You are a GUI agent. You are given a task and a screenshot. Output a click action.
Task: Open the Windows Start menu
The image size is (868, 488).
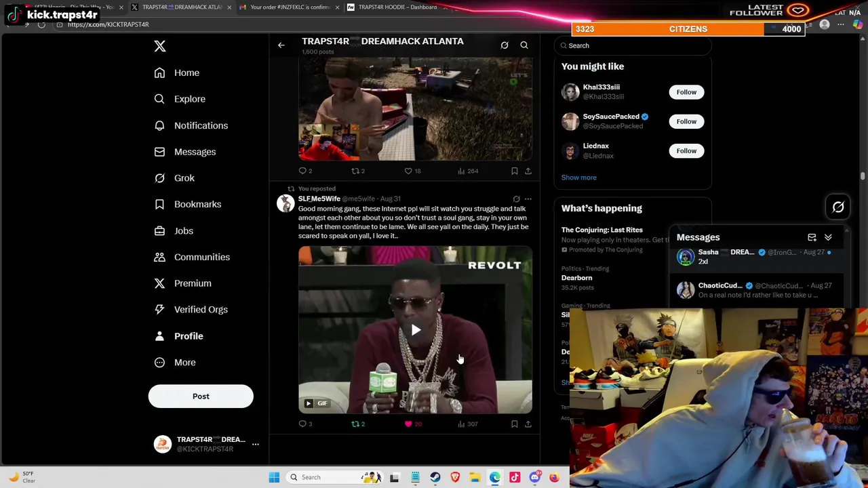tap(274, 477)
